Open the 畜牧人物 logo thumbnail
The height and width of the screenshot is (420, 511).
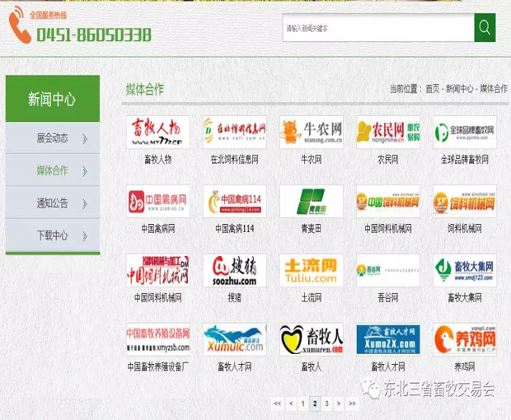coord(158,133)
